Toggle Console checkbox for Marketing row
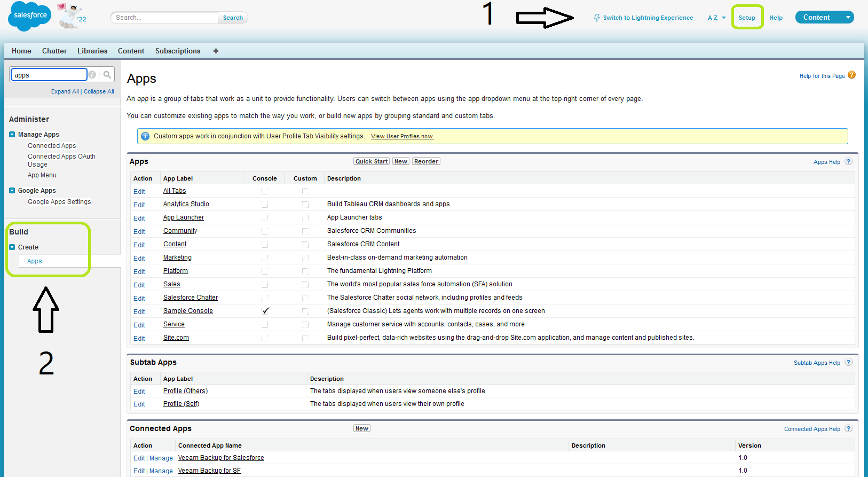 [265, 258]
